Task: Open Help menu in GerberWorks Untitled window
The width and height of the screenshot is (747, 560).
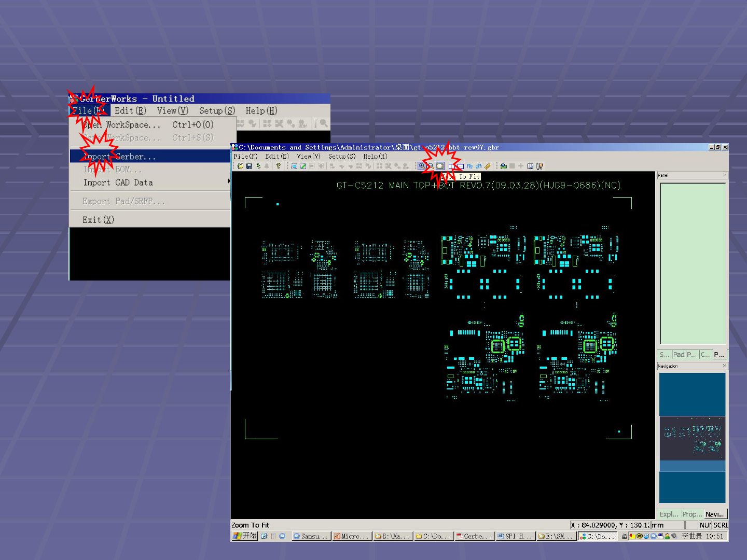Action: pos(261,110)
